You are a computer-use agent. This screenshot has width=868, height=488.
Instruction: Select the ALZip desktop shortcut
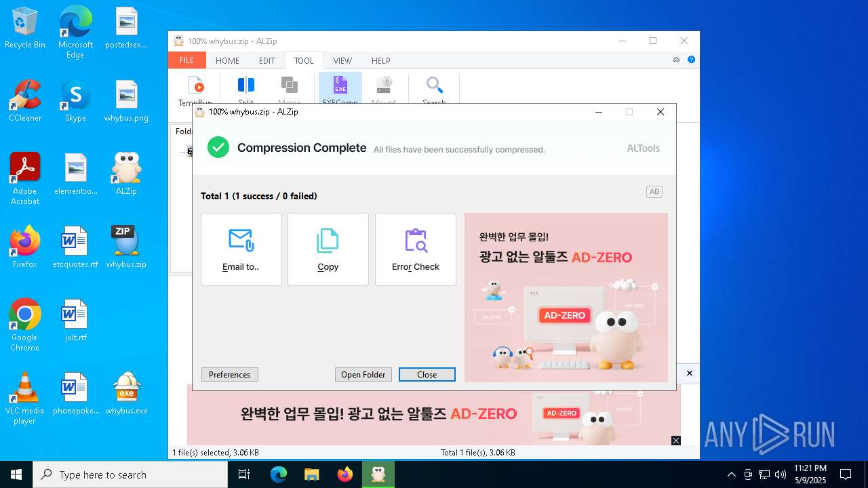(x=126, y=175)
